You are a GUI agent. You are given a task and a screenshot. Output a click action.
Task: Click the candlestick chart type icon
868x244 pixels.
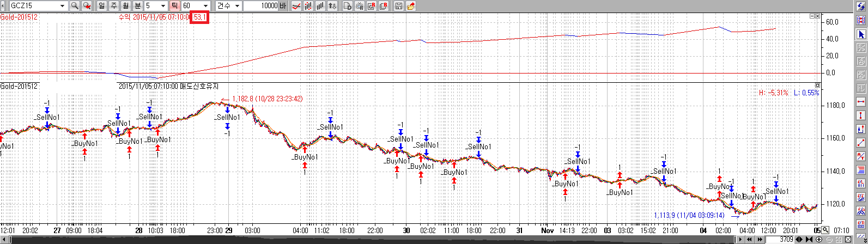(x=308, y=6)
